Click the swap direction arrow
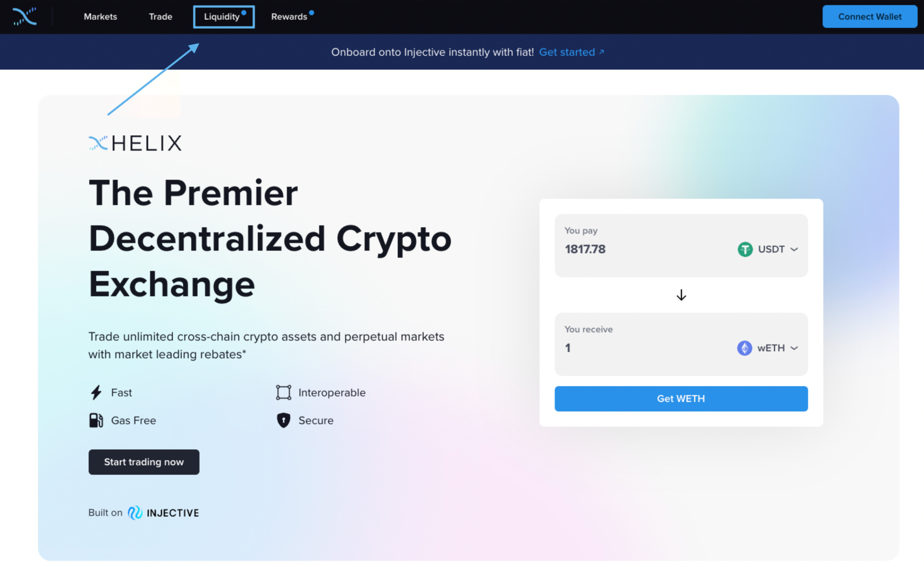The width and height of the screenshot is (924, 567). coord(681,295)
